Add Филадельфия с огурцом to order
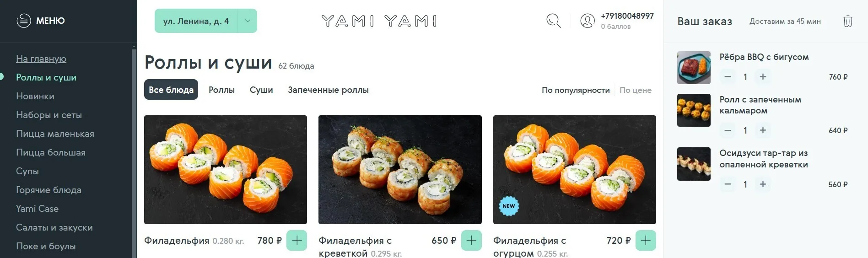This screenshot has height=258, width=868. click(646, 241)
